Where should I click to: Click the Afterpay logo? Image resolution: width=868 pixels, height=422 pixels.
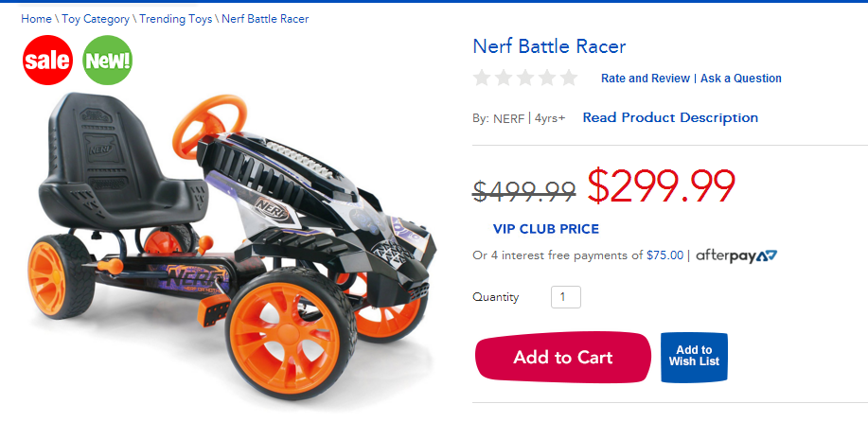[736, 256]
